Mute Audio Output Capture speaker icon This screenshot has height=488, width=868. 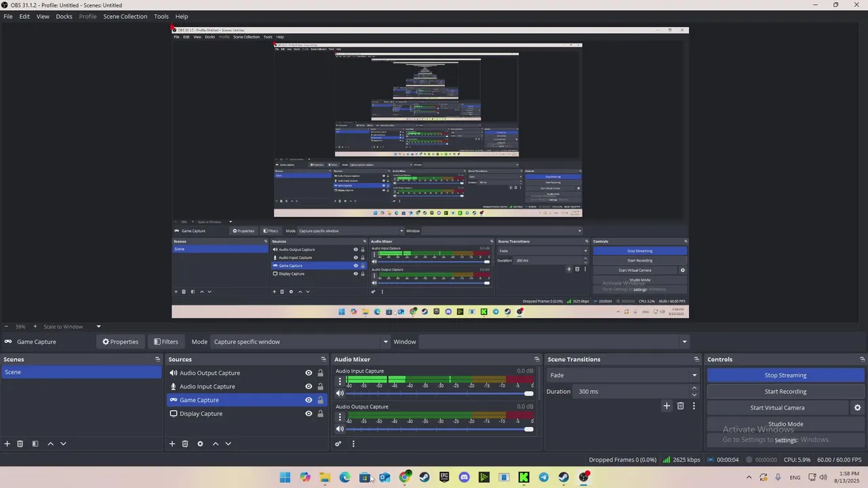340,429
